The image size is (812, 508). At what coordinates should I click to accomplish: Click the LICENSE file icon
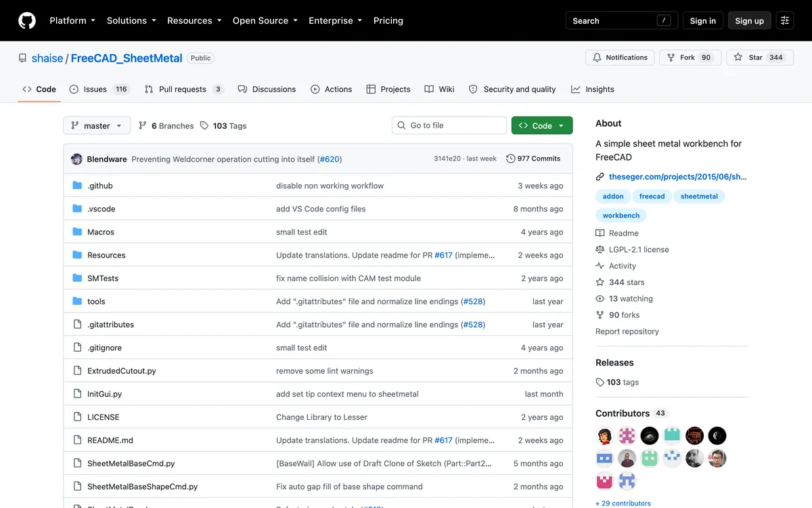point(77,417)
